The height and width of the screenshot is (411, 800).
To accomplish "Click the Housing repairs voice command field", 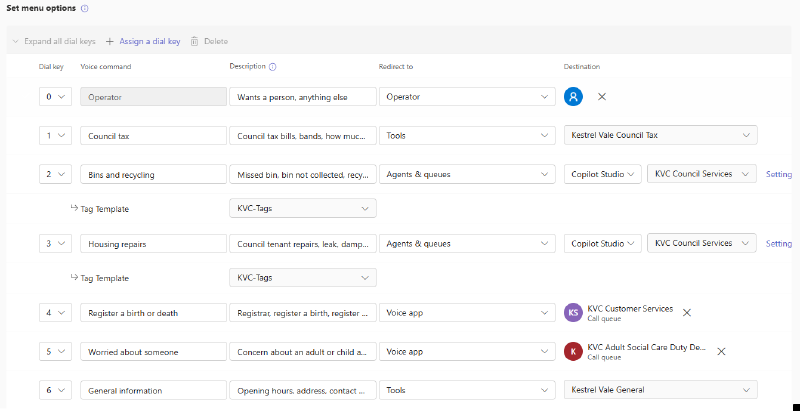I will pos(154,244).
